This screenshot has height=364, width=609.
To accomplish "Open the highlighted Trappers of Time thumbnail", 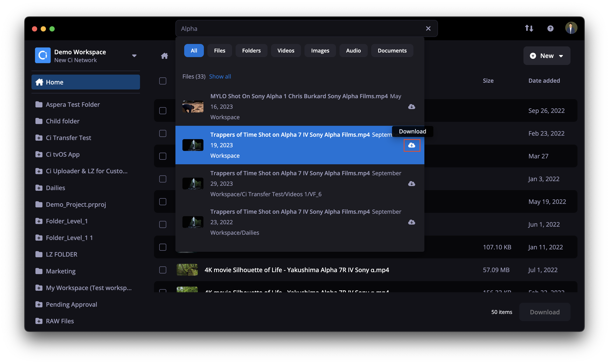I will pyautogui.click(x=193, y=145).
